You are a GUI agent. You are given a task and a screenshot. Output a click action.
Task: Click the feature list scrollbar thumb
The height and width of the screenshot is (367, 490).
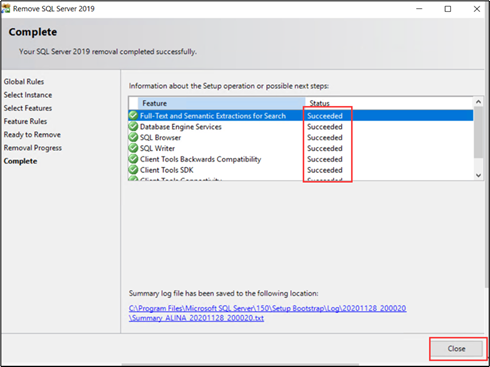478,132
